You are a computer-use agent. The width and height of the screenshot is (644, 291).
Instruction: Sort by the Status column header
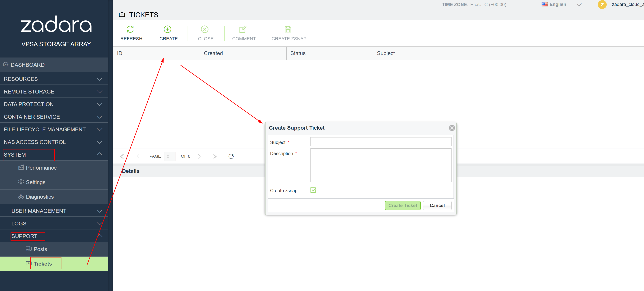329,53
